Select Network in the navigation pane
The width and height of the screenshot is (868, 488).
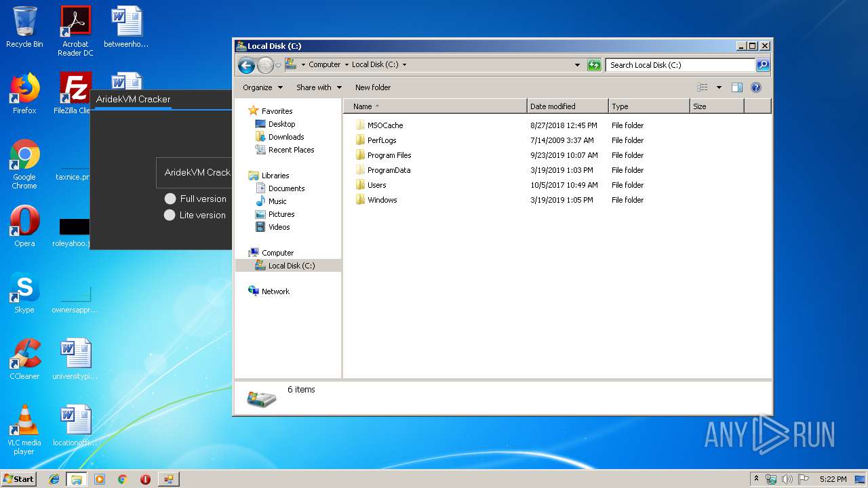click(275, 291)
